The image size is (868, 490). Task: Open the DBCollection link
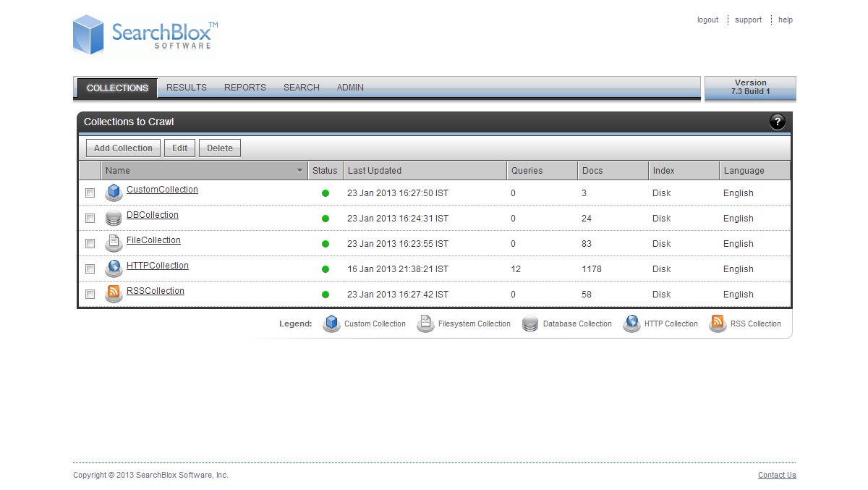(153, 215)
